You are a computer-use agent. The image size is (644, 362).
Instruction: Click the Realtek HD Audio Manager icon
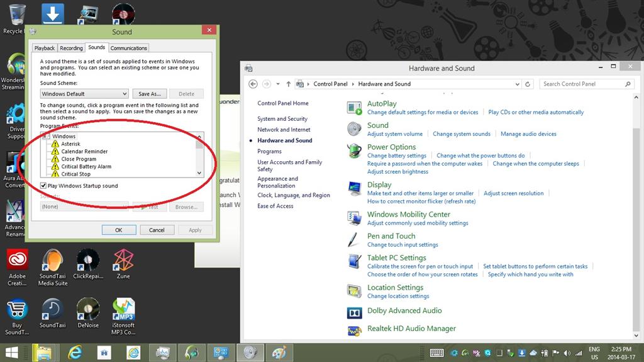[354, 331]
